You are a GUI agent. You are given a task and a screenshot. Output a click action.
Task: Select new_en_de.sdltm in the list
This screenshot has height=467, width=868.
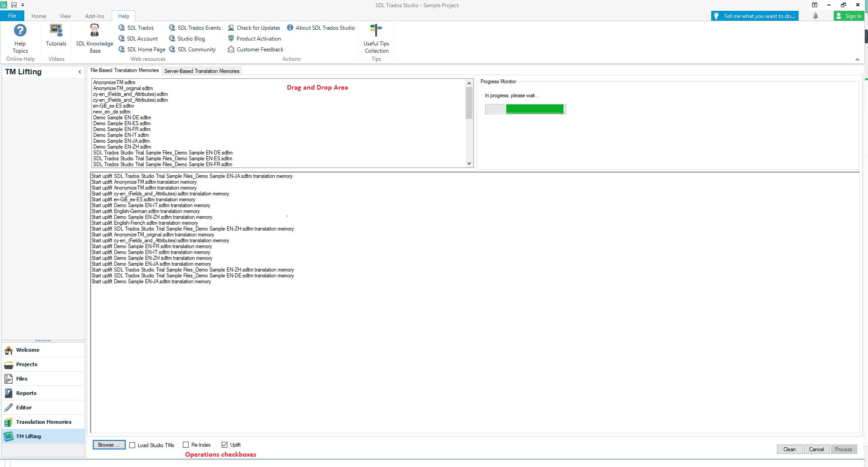tap(112, 112)
